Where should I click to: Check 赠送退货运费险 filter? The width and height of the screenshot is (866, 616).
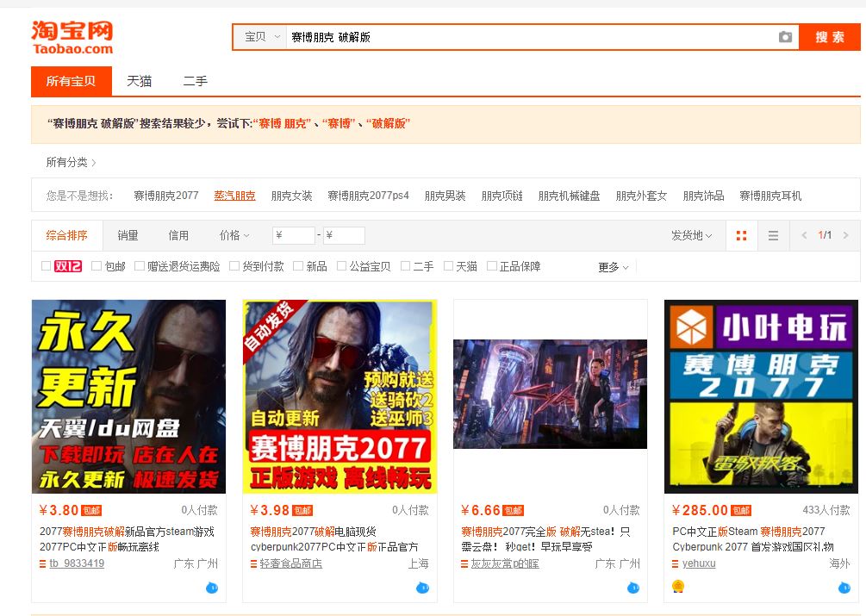point(140,266)
